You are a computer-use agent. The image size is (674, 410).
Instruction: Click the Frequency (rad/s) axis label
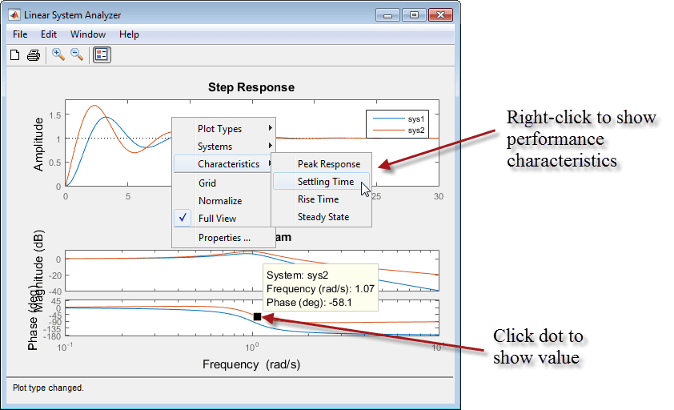pos(251,364)
